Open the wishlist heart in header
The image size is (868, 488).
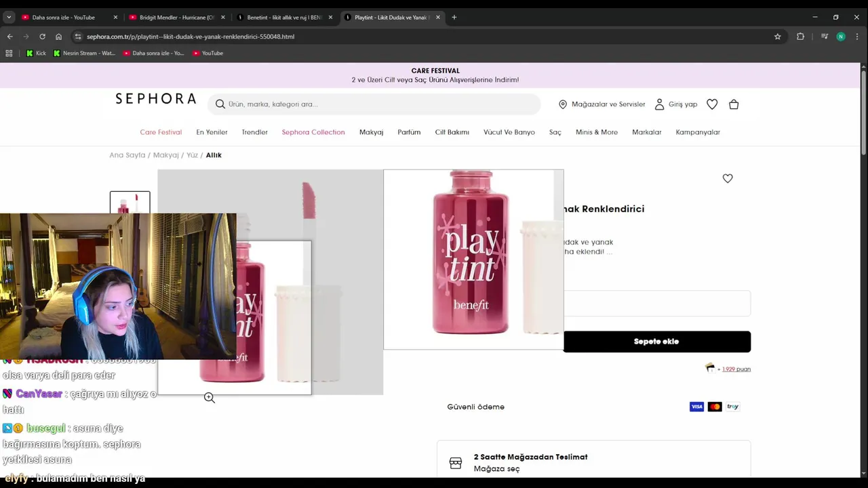point(712,104)
